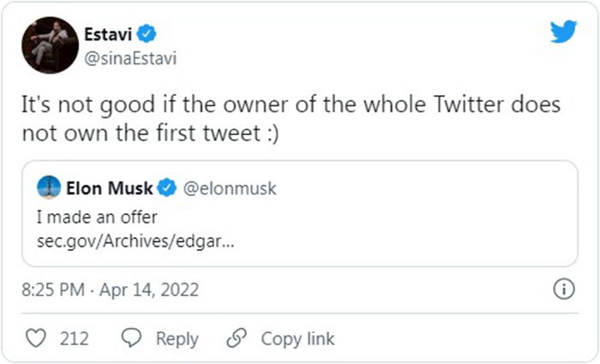Click the 8:25 PM Apr 14, 2022 timestamp
Viewport: 600px width, 364px height.
click(111, 289)
